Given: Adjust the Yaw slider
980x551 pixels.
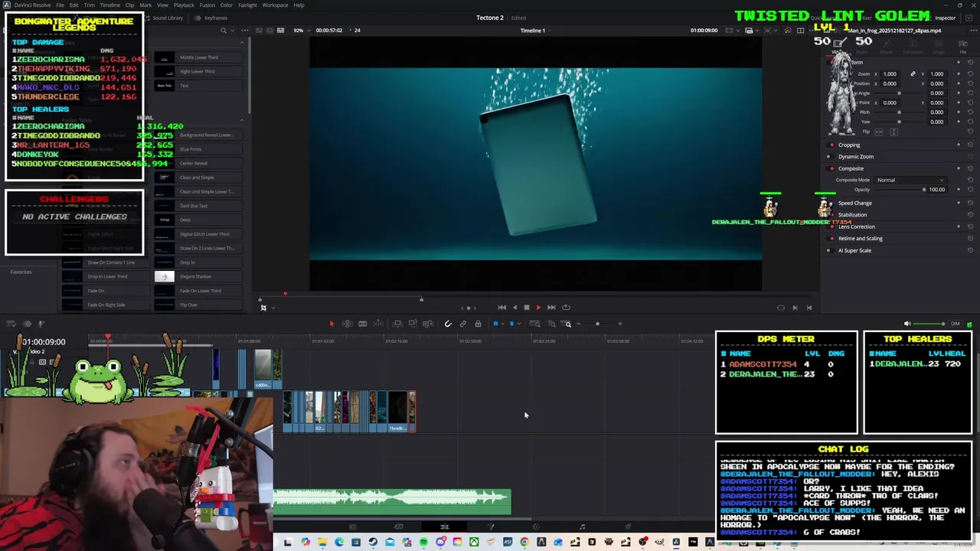Looking at the screenshot, I should tap(900, 122).
